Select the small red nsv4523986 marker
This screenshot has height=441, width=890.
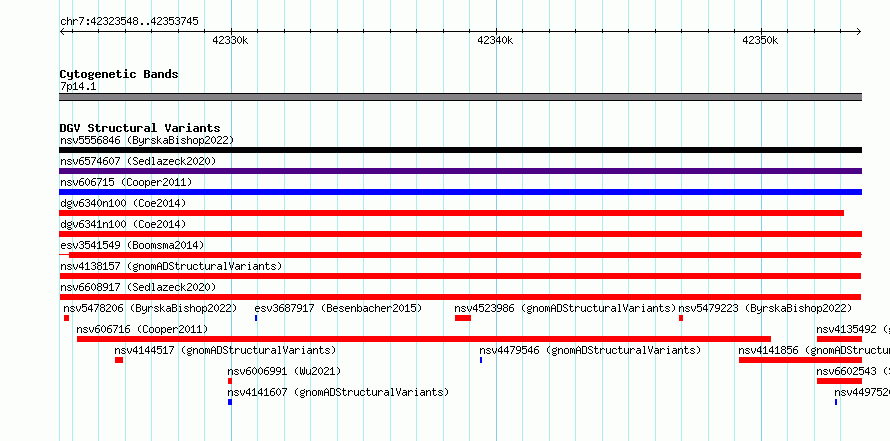tap(463, 318)
